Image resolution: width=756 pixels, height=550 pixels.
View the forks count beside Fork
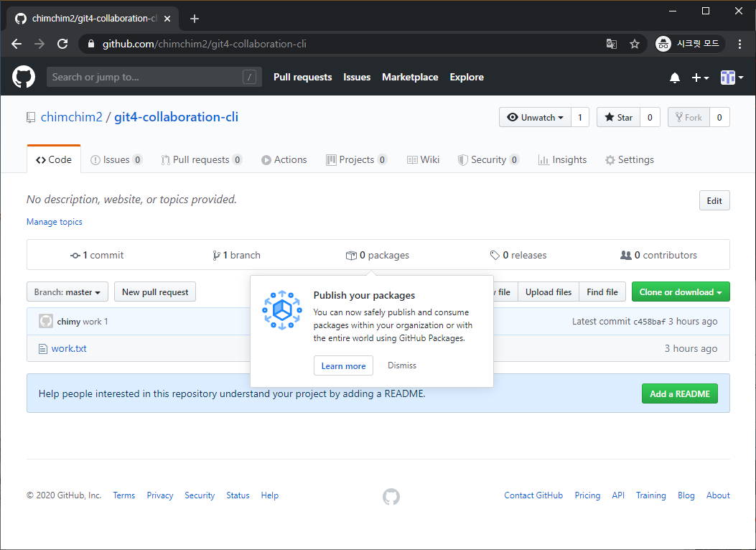click(x=719, y=117)
